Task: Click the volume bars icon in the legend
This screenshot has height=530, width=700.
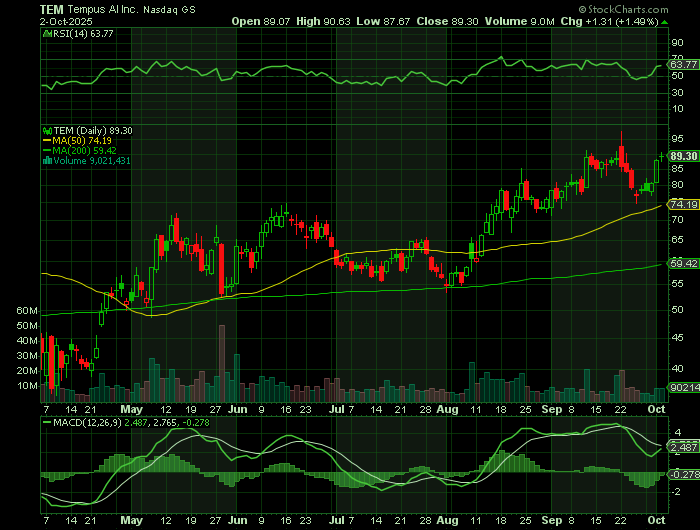Action: tap(47, 161)
